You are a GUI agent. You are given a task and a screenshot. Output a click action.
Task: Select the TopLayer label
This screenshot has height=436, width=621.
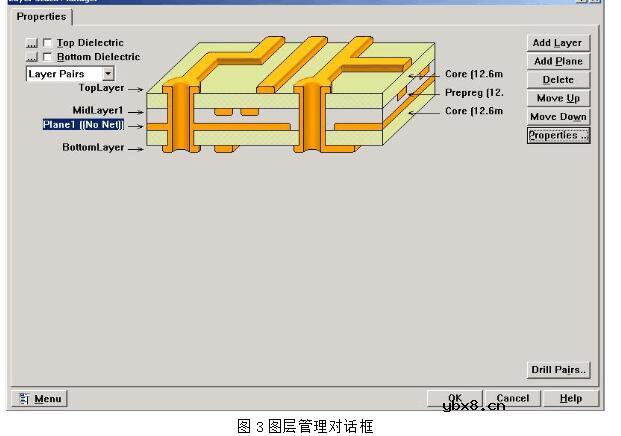click(100, 88)
